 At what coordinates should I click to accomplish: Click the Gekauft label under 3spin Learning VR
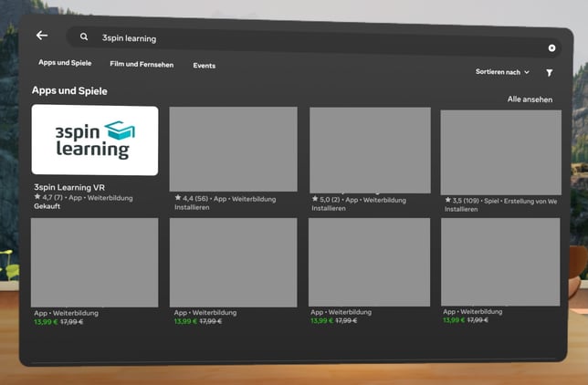point(47,206)
